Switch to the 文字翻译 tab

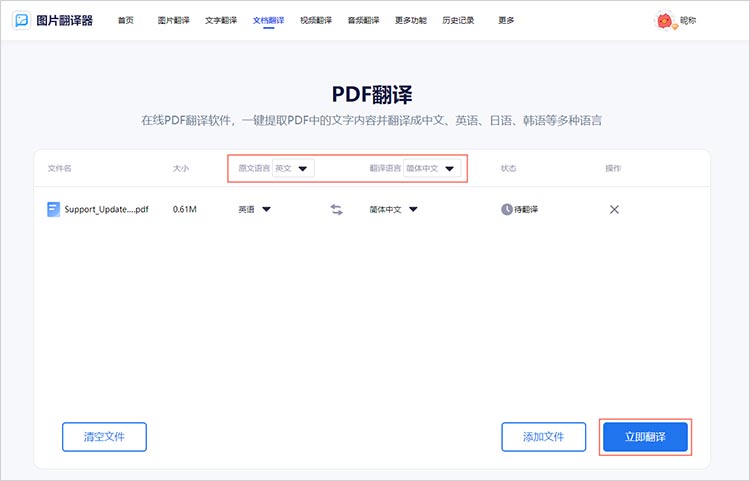tap(221, 21)
